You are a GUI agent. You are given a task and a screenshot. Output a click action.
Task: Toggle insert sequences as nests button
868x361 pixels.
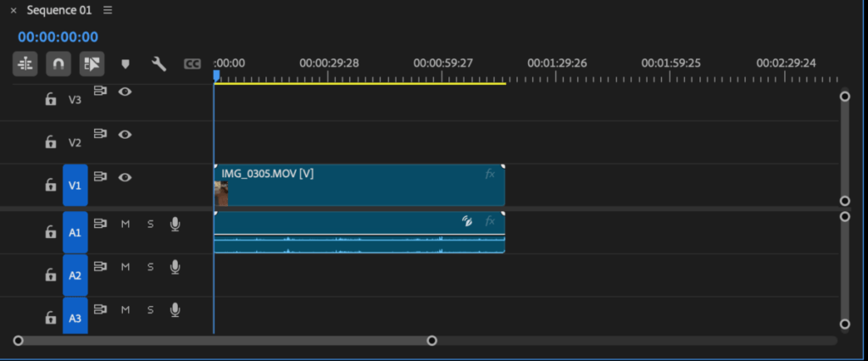[25, 63]
